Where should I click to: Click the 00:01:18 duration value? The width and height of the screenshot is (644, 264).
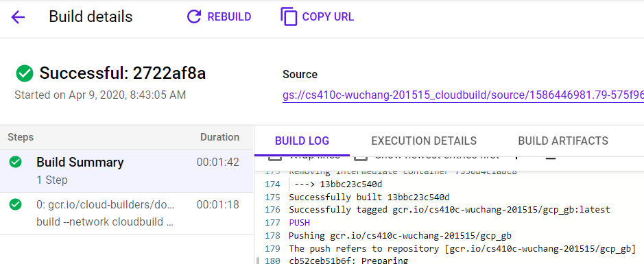[217, 204]
